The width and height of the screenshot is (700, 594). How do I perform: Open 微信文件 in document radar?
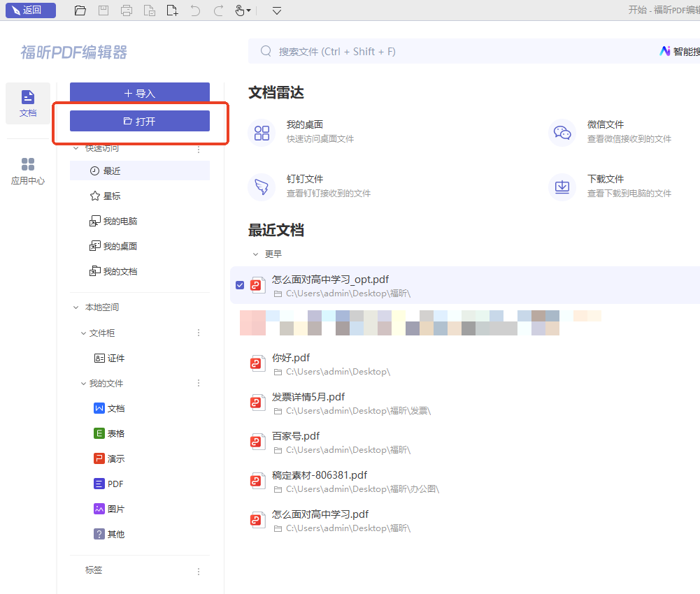pyautogui.click(x=605, y=131)
